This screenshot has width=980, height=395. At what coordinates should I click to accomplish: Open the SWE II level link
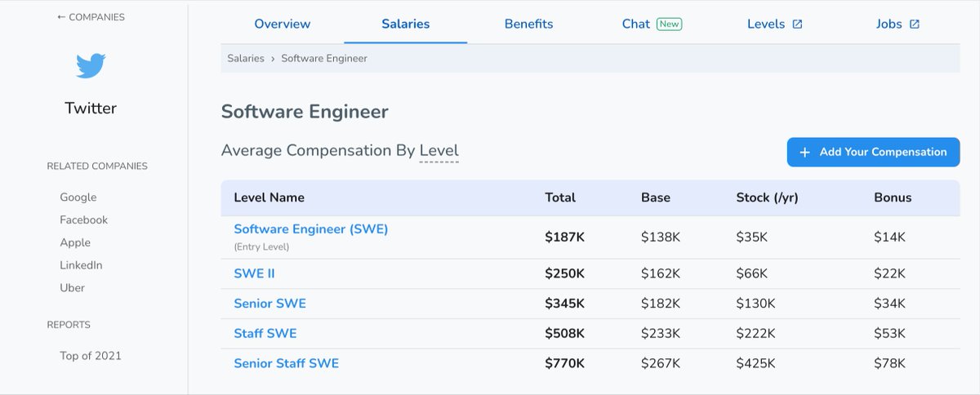pos(254,273)
